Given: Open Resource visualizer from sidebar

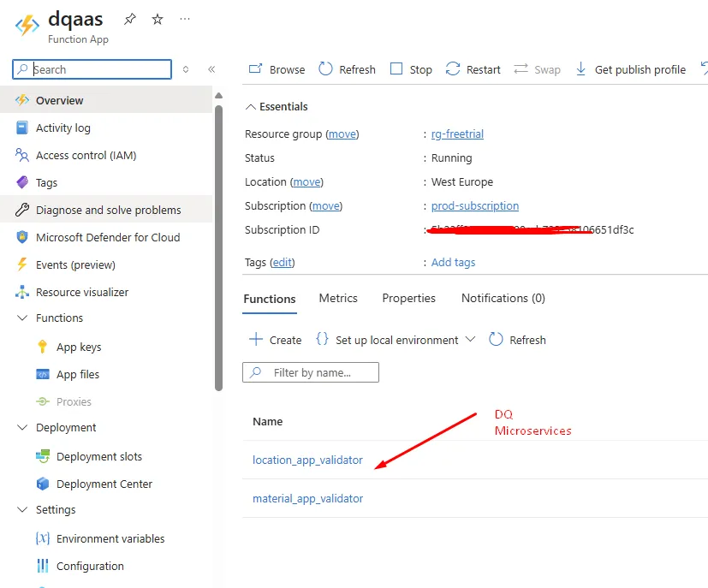Looking at the screenshot, I should coord(21,292).
